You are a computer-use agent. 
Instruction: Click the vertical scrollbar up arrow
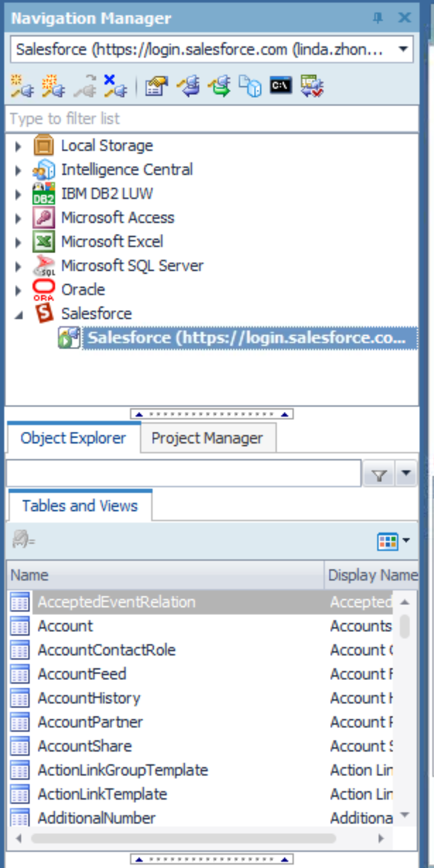405,602
